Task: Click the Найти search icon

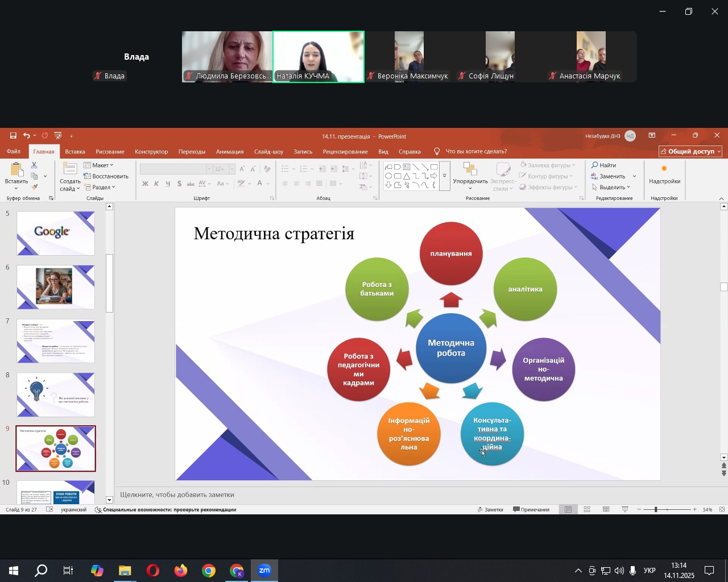Action: [603, 165]
